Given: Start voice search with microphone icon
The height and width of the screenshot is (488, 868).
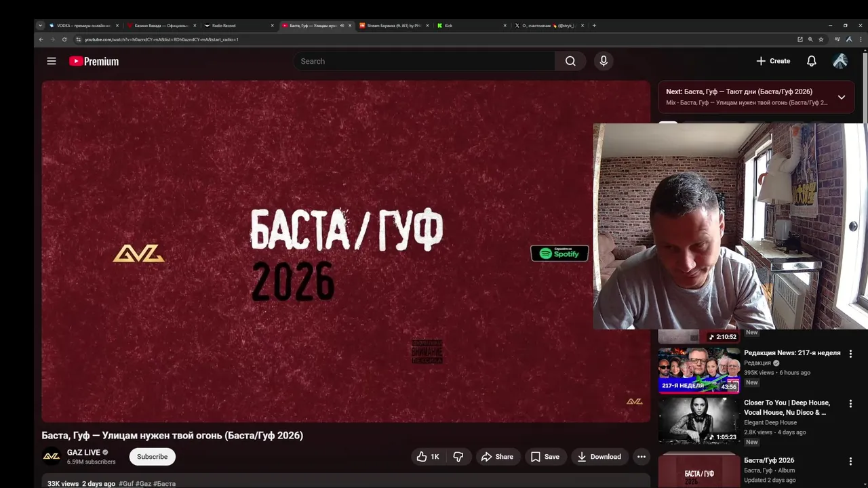Looking at the screenshot, I should point(604,61).
